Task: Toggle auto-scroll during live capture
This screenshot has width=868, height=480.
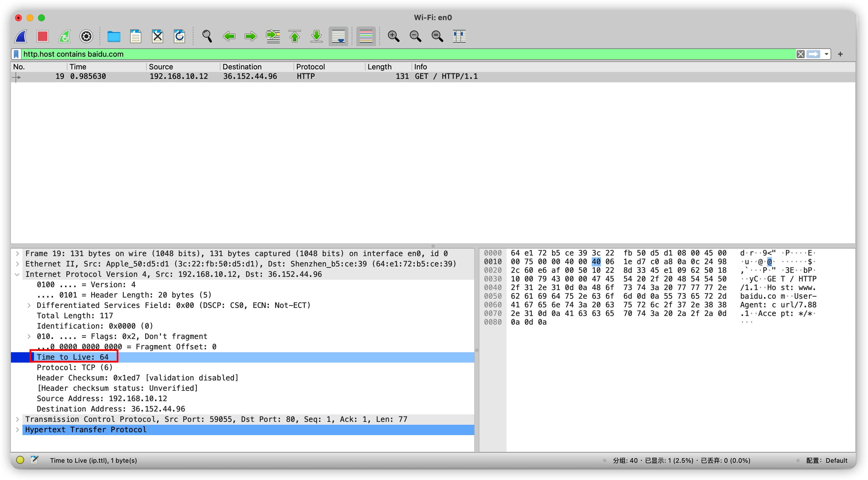Action: pos(338,36)
